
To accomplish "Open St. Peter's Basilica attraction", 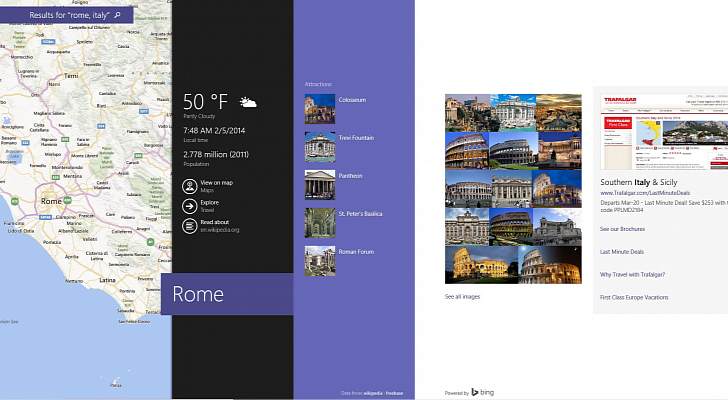I will point(320,222).
